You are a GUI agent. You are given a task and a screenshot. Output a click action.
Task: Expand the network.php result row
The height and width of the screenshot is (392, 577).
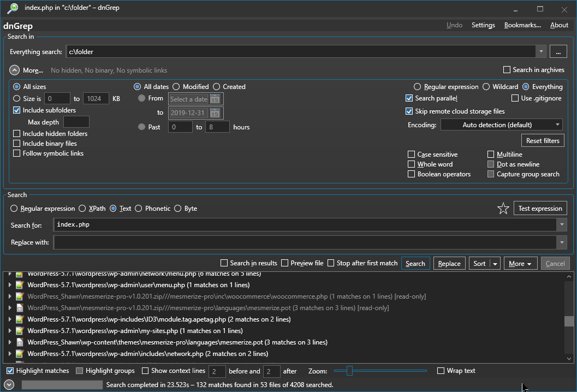coord(10,354)
